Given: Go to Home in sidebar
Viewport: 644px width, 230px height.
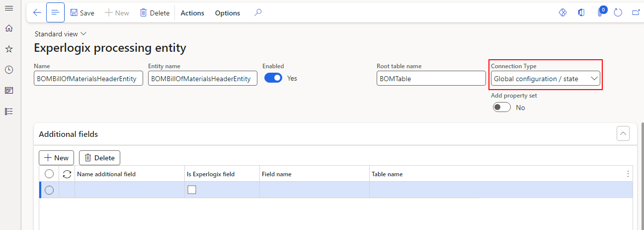Looking at the screenshot, I should [x=8, y=28].
